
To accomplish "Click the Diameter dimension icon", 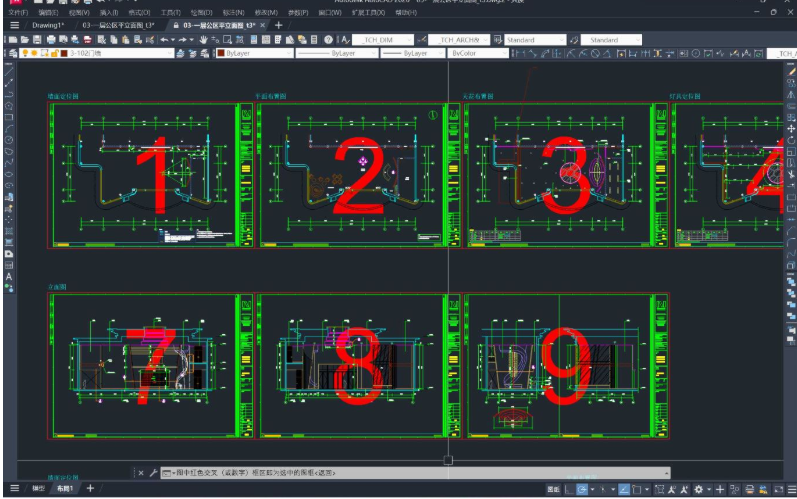I will pos(595,53).
